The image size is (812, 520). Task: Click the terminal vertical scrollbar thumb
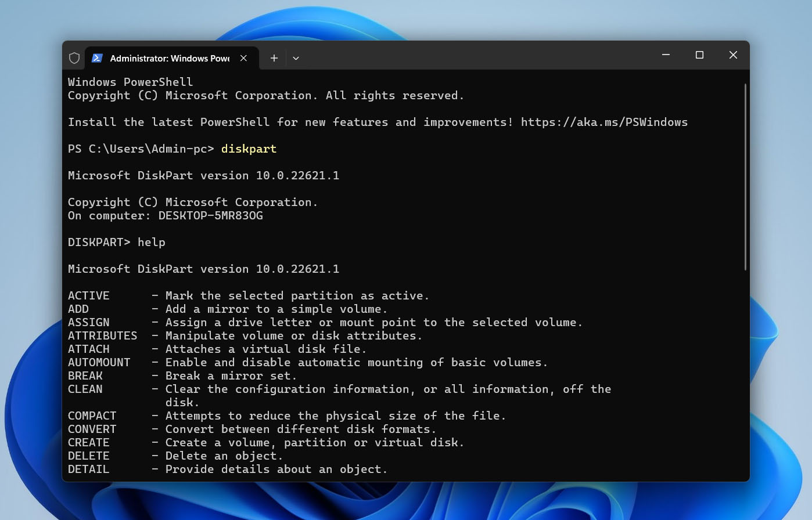click(x=745, y=177)
